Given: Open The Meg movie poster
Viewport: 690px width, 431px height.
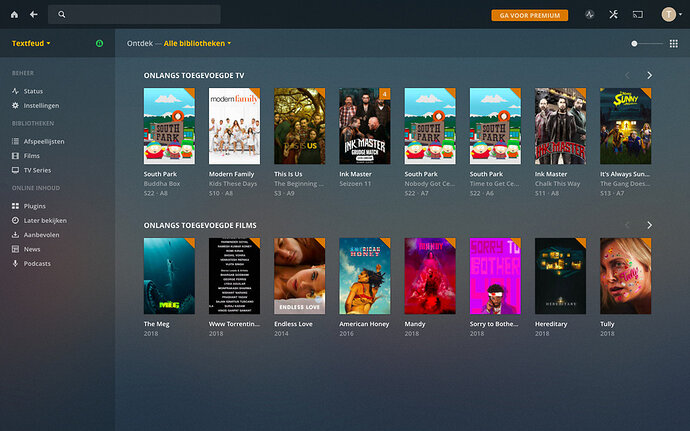Looking at the screenshot, I should pos(169,276).
